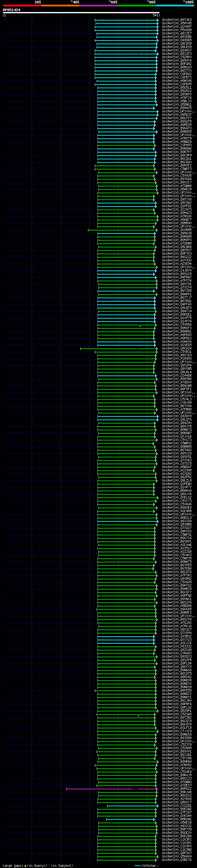Open hit UniRef100_B8B2W1
Image resolution: width=197 pixels, height=868 pixels.
tap(177, 819)
